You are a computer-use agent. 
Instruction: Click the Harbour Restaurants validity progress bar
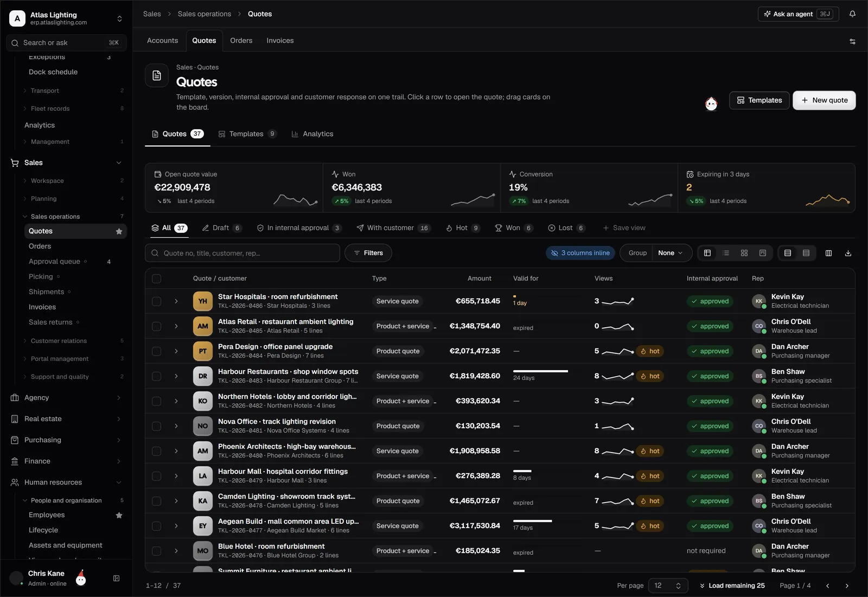coord(540,371)
